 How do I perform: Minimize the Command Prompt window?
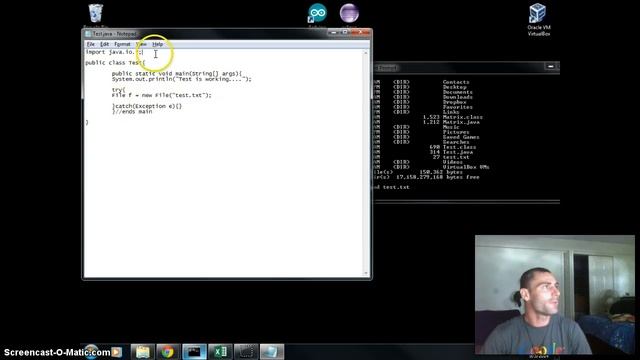pyautogui.click(x=550, y=66)
